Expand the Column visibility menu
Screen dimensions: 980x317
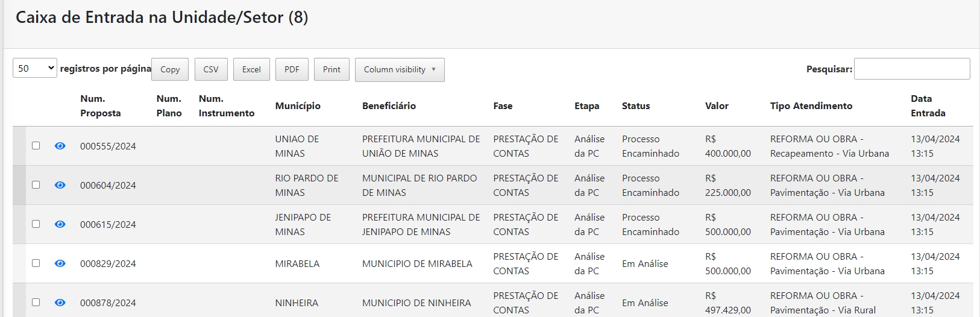pos(399,69)
